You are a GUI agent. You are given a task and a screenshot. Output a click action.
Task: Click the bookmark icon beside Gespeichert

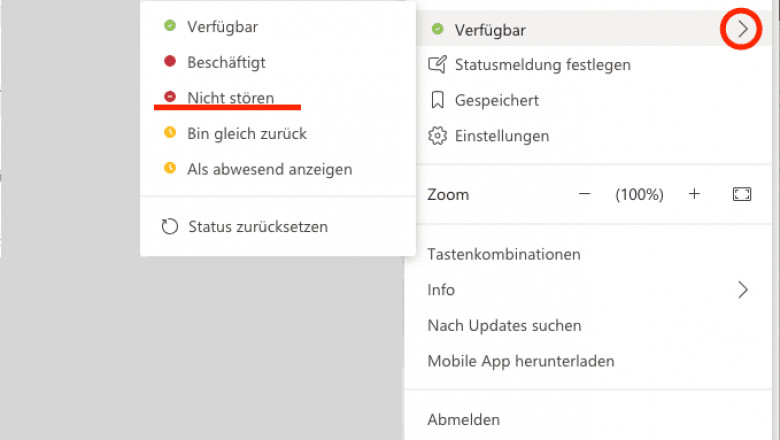pos(437,100)
